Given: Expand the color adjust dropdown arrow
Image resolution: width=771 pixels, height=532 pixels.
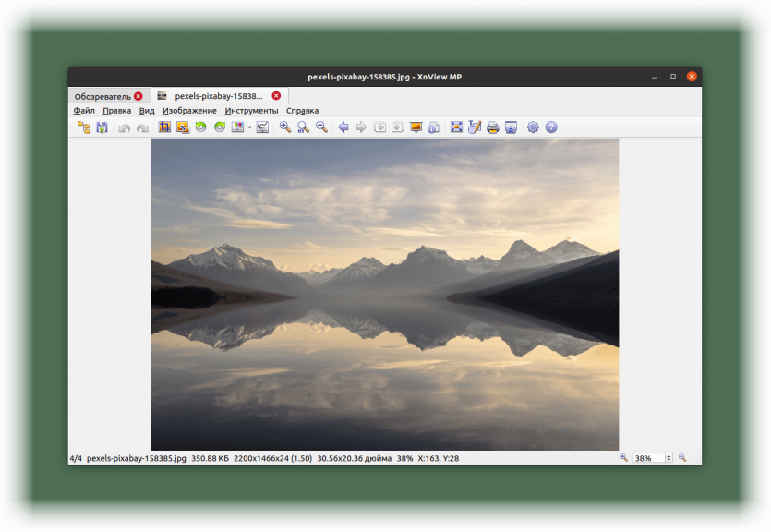Looking at the screenshot, I should point(250,127).
